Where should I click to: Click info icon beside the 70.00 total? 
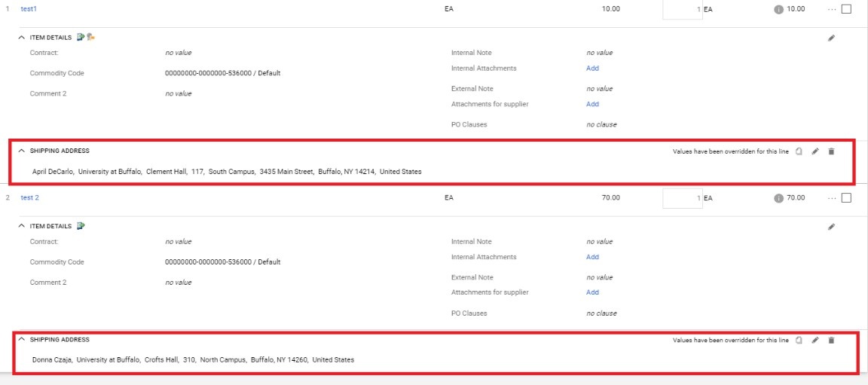click(x=778, y=198)
